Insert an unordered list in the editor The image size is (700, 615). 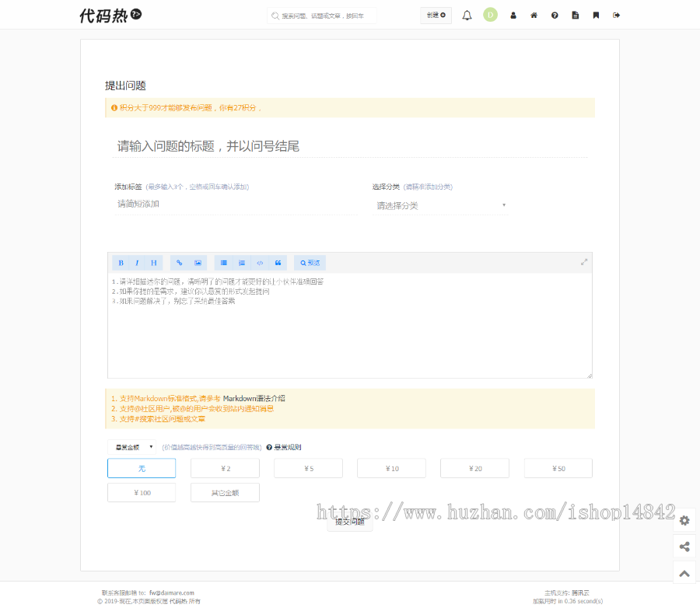(x=226, y=262)
